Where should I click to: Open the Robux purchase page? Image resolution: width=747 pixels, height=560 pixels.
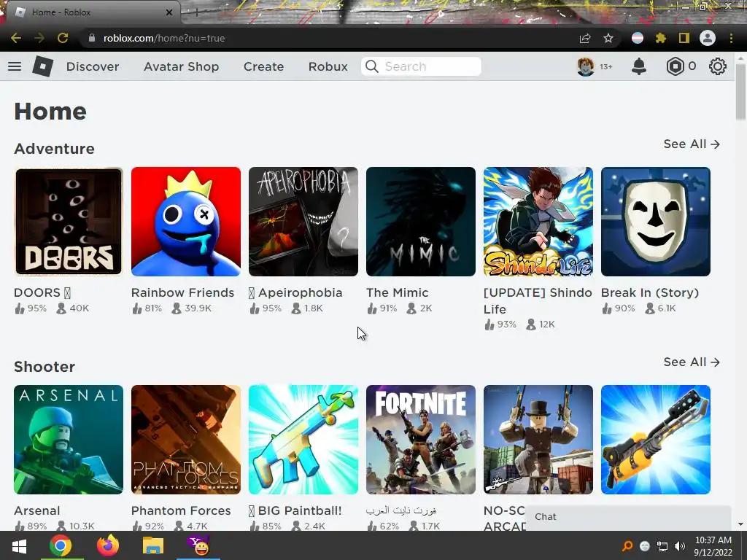pyautogui.click(x=328, y=66)
